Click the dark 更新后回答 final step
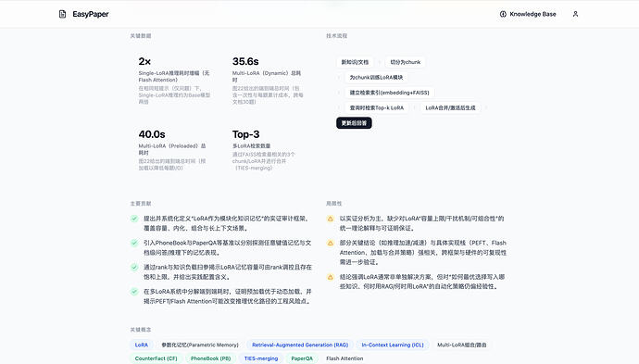The height and width of the screenshot is (364, 639). [354, 123]
